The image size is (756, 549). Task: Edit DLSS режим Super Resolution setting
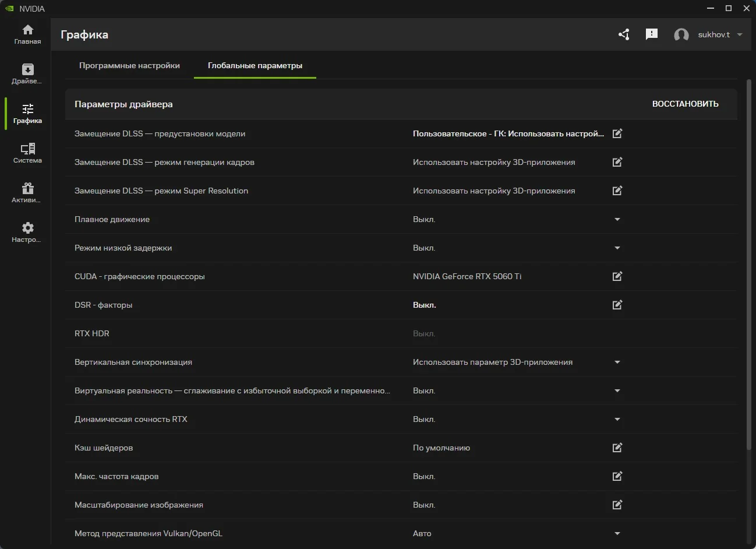point(617,191)
